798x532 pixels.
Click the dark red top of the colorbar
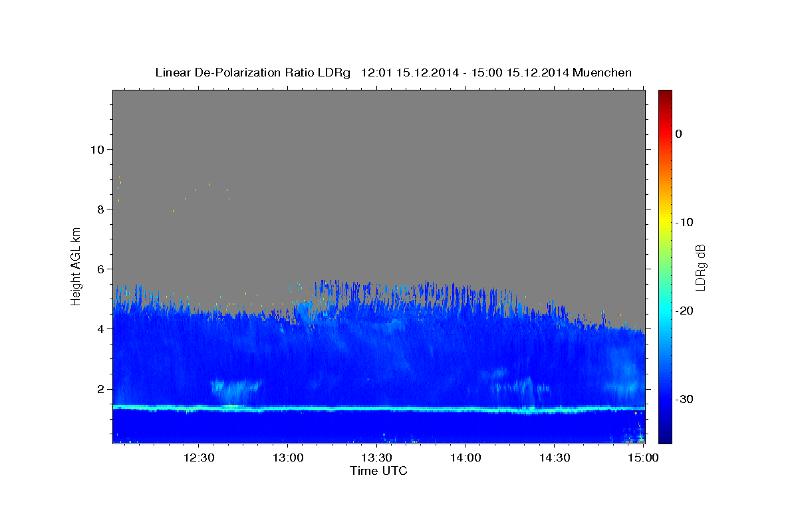point(665,95)
